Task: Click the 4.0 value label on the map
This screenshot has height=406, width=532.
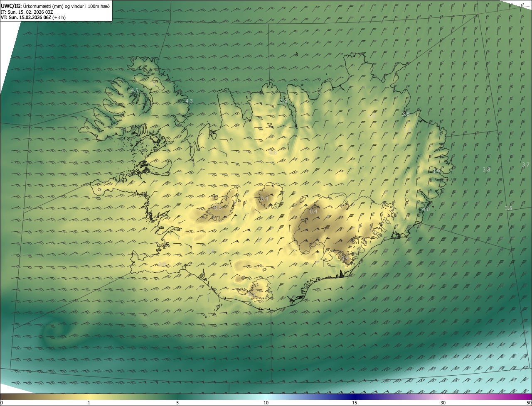Action: (426, 210)
